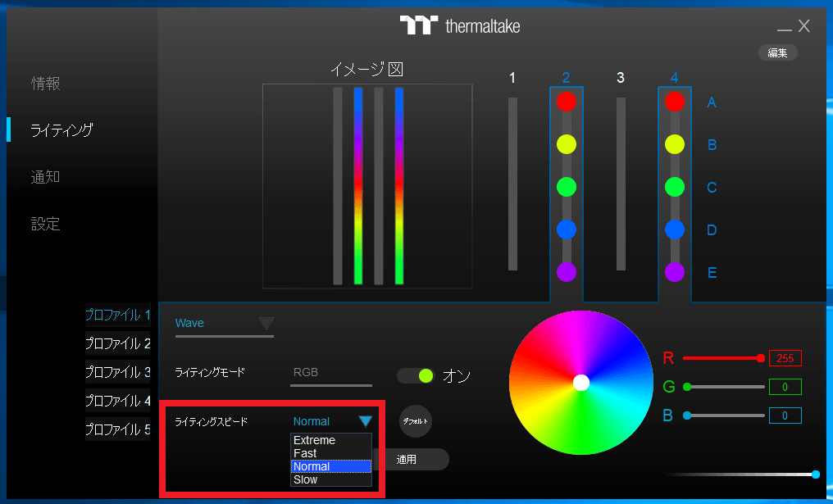Click blue LED D on strip 4
The height and width of the screenshot is (504, 833).
coord(675,230)
